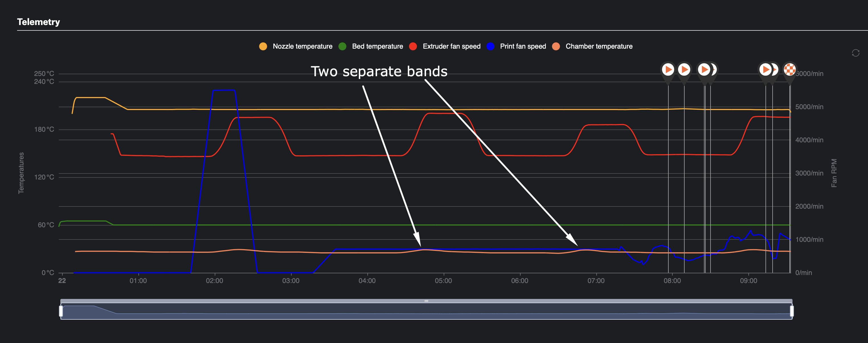Click the Telemetry section heading
This screenshot has height=343, width=868.
click(38, 22)
